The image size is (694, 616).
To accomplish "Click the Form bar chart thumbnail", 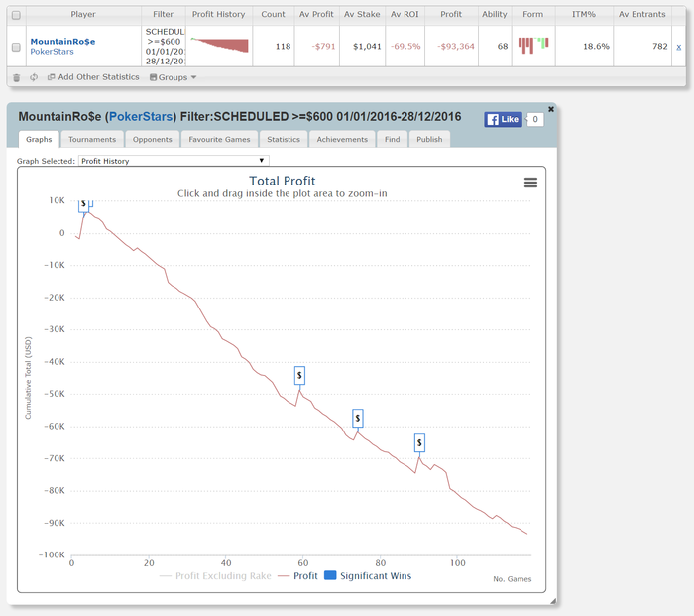I will [x=533, y=46].
